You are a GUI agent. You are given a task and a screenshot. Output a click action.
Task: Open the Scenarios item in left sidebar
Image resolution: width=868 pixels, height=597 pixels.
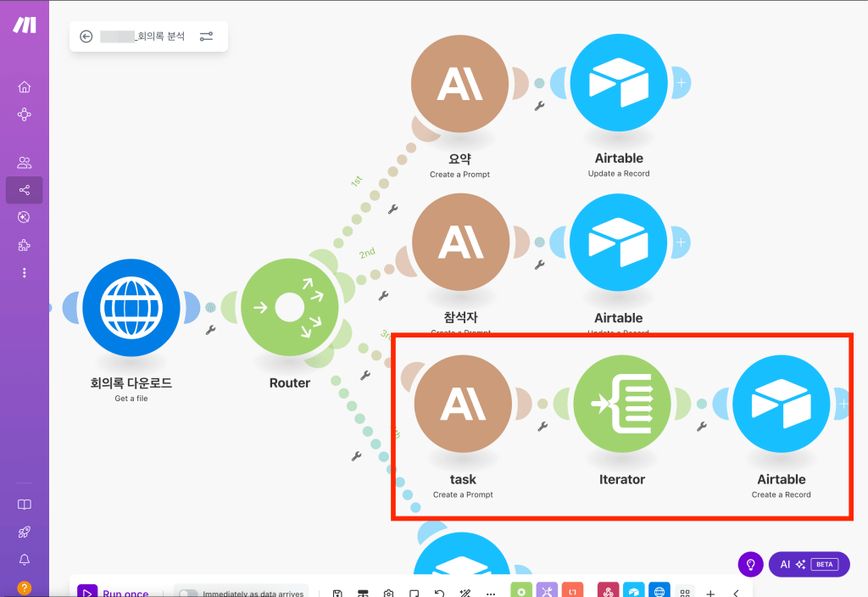point(24,190)
